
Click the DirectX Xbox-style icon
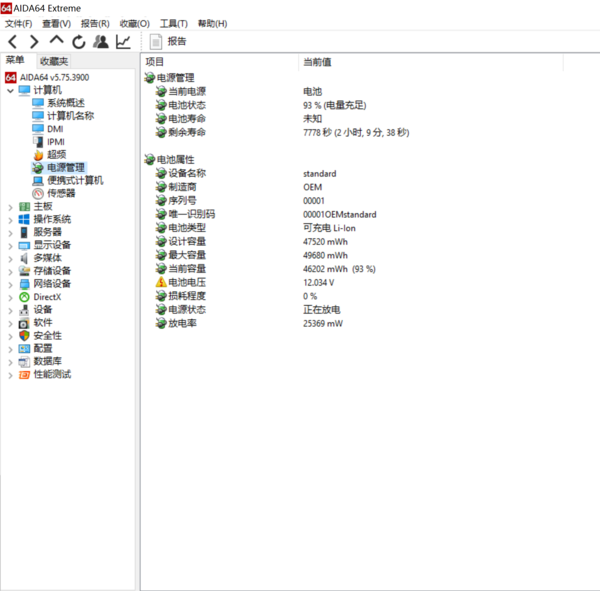[24, 297]
